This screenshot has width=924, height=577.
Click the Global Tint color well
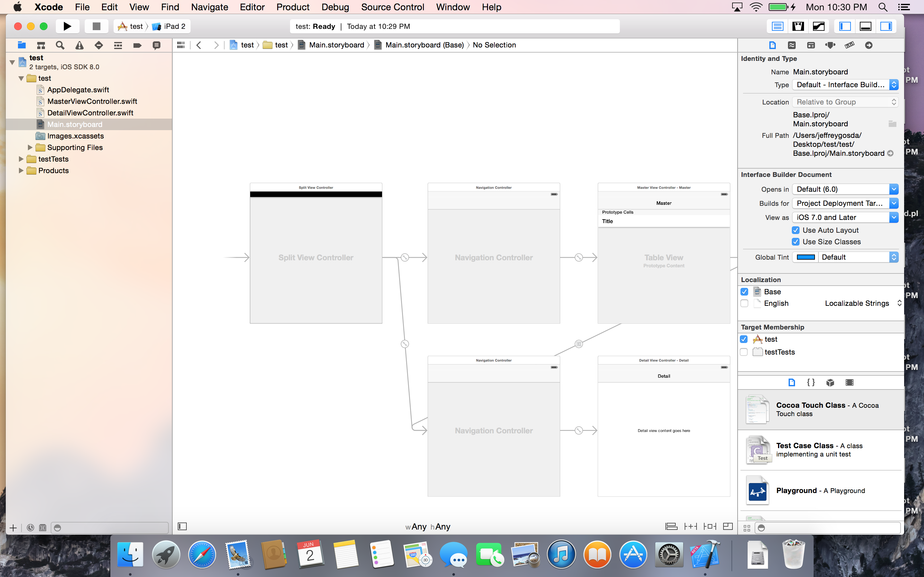tap(806, 257)
